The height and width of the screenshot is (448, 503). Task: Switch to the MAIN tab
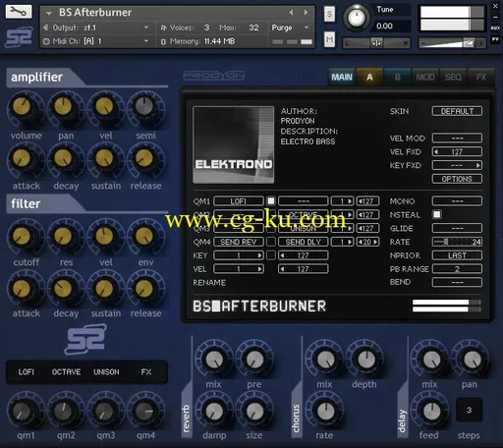point(342,78)
